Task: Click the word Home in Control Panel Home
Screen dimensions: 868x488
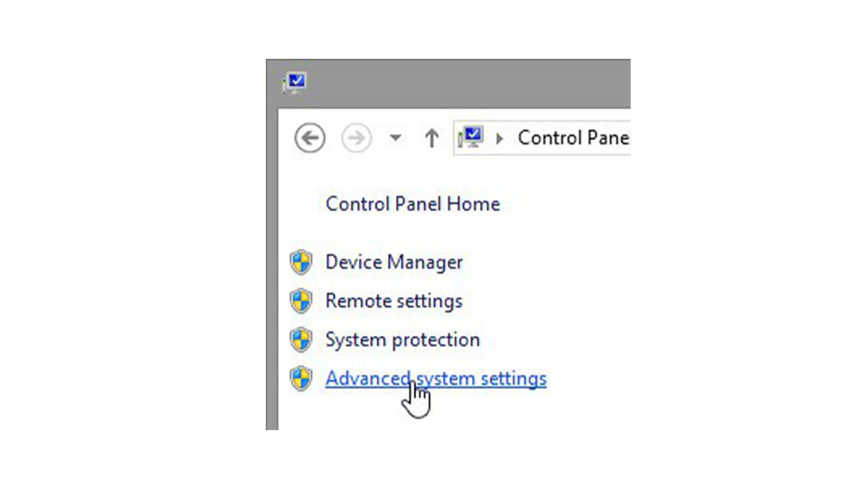Action: pos(473,203)
